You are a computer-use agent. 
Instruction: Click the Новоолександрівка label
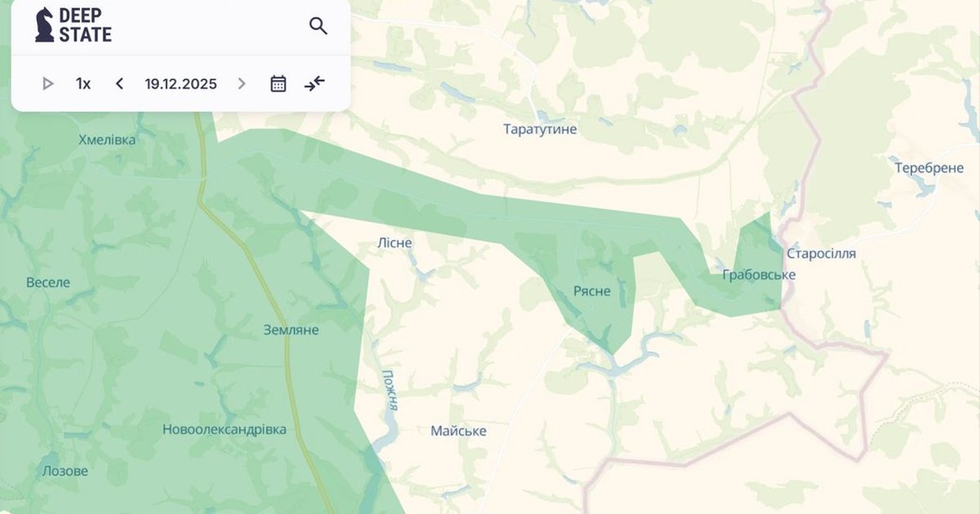click(x=225, y=429)
